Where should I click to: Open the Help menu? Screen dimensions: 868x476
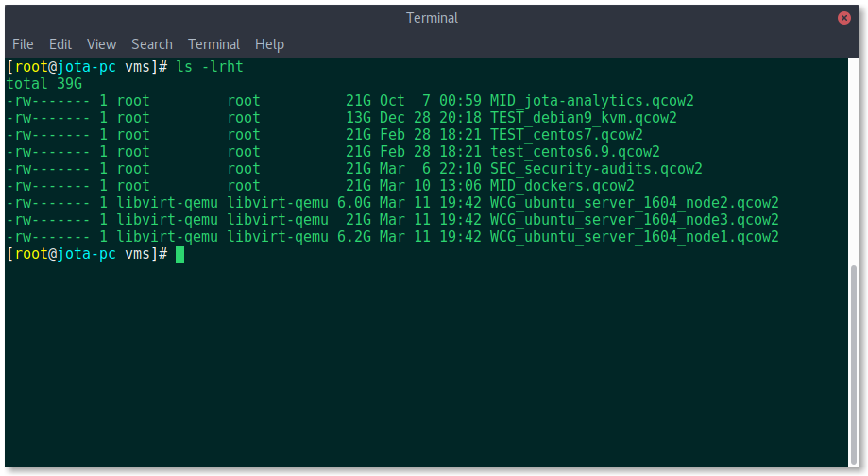point(269,44)
